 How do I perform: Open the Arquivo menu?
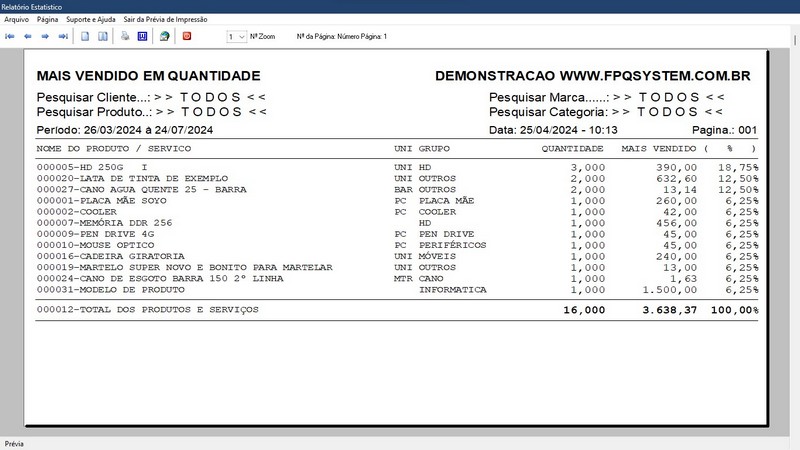click(x=16, y=19)
